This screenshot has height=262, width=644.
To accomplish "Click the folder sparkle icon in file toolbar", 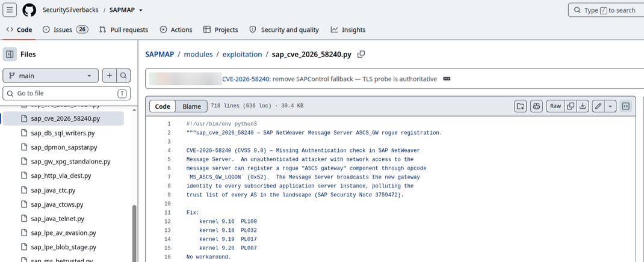I will point(521,106).
